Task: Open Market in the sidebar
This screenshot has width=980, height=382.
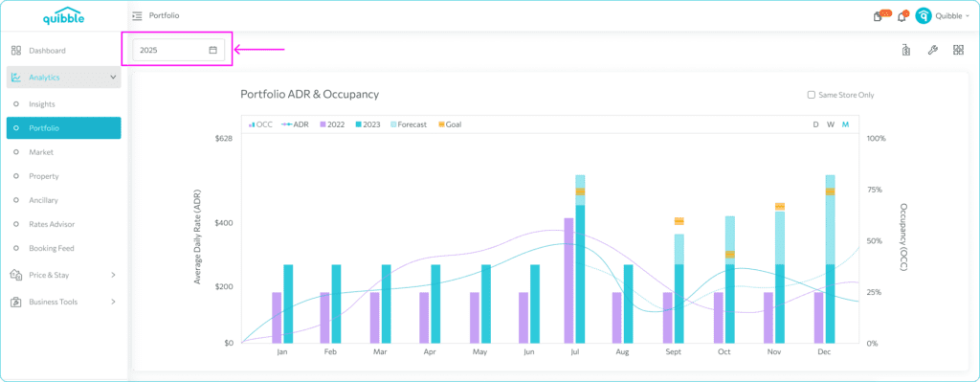Action: tap(41, 152)
